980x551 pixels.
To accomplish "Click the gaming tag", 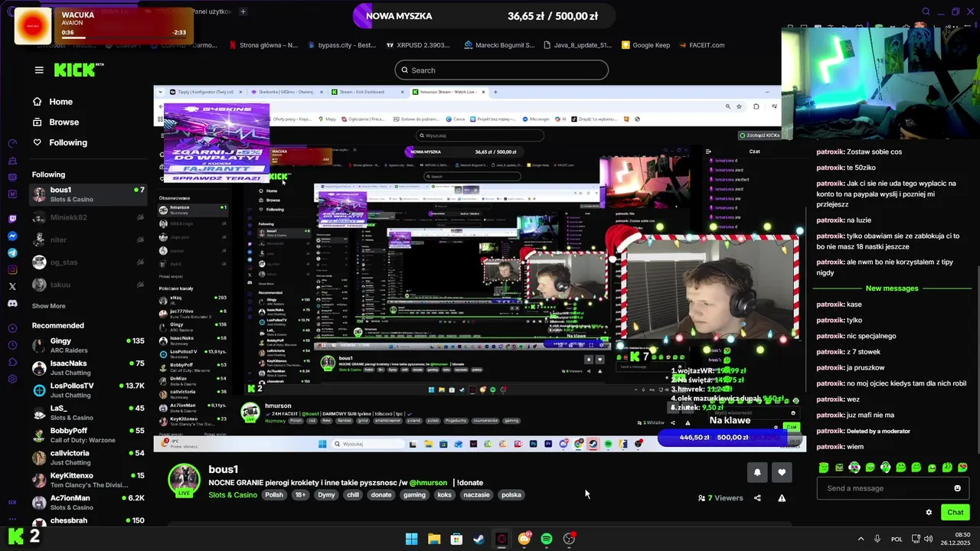I will click(x=414, y=495).
